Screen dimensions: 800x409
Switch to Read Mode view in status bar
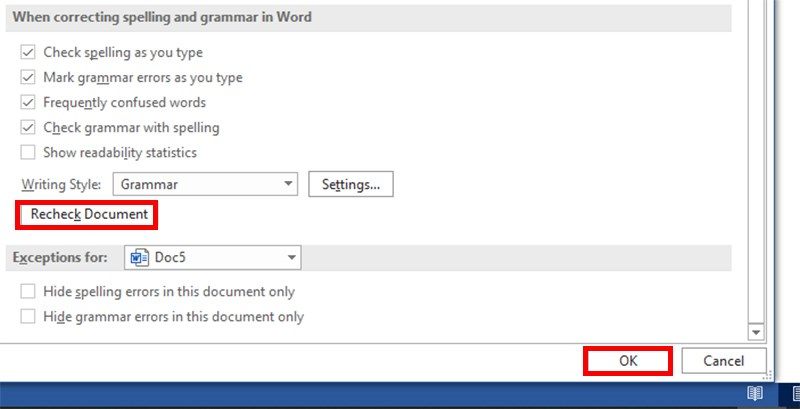pyautogui.click(x=755, y=393)
